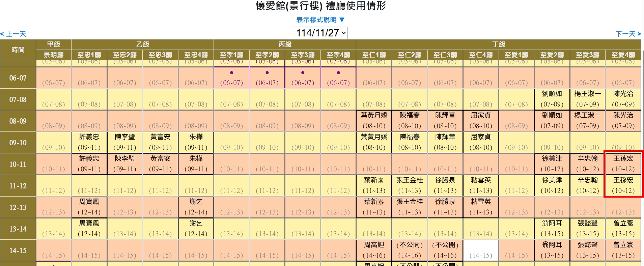
Task: Select highlighted 王孫宏 booking in 10-11 row
Action: [623, 164]
